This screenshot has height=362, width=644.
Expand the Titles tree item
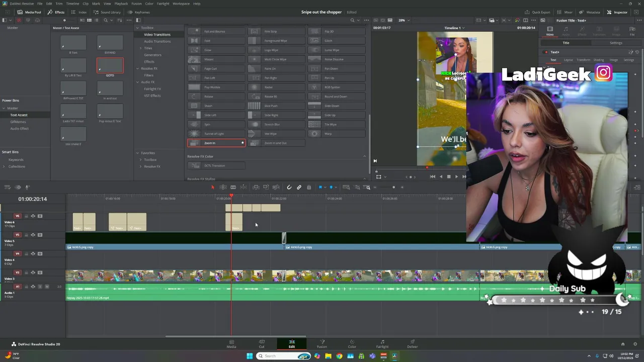[141, 48]
